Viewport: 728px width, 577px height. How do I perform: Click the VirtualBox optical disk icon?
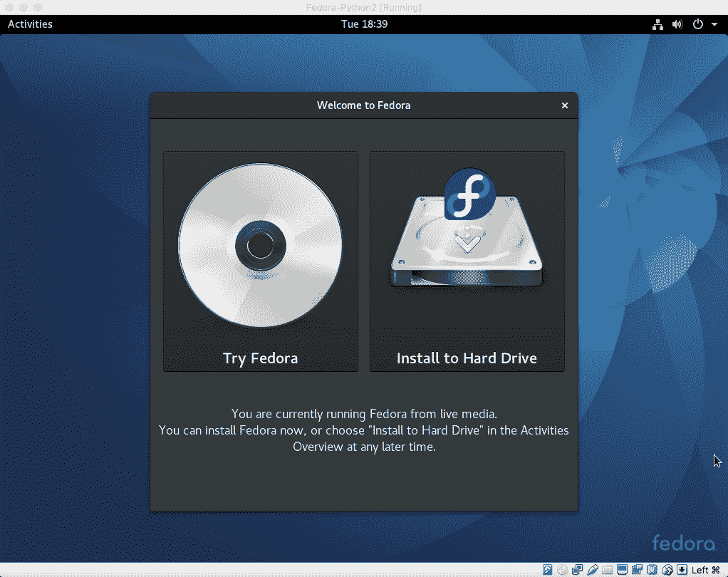tap(562, 570)
